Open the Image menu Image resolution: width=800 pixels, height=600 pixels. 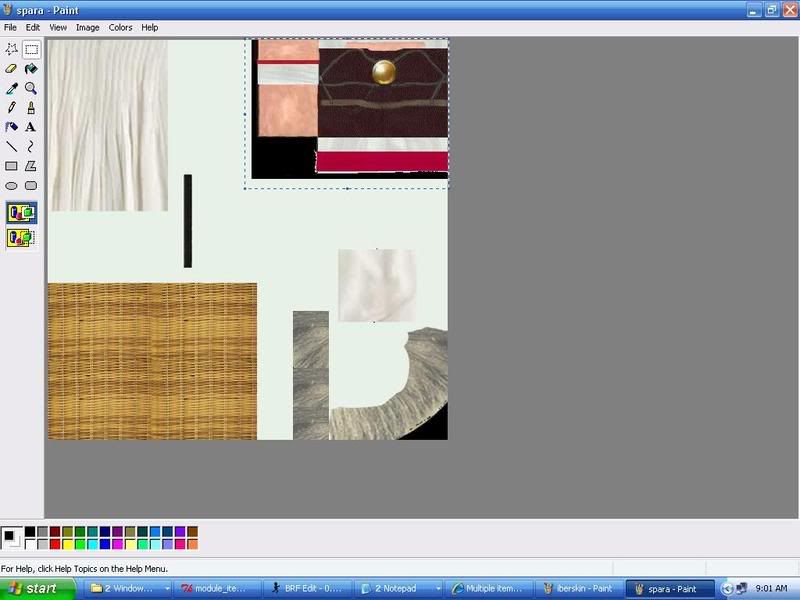[x=88, y=28]
